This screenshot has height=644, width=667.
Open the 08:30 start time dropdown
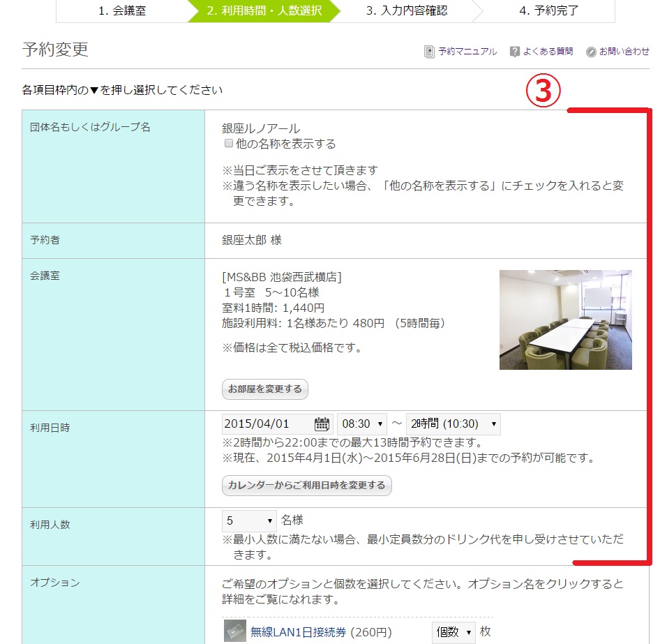[x=361, y=424]
